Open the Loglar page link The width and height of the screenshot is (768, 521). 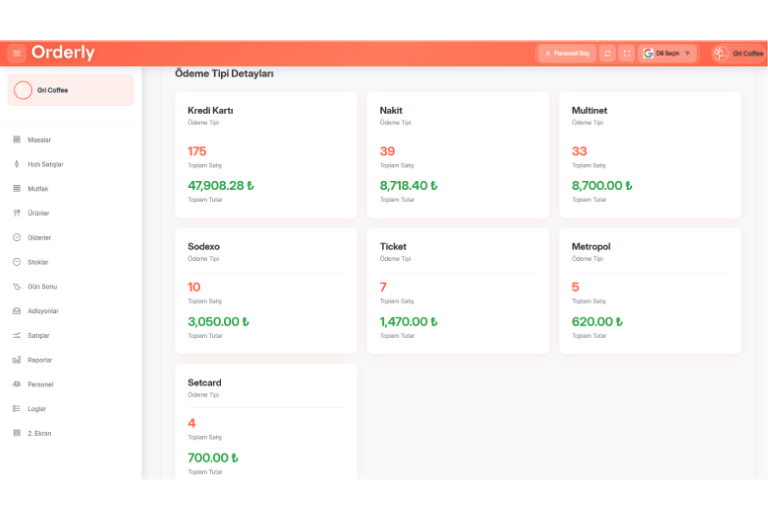pos(37,408)
